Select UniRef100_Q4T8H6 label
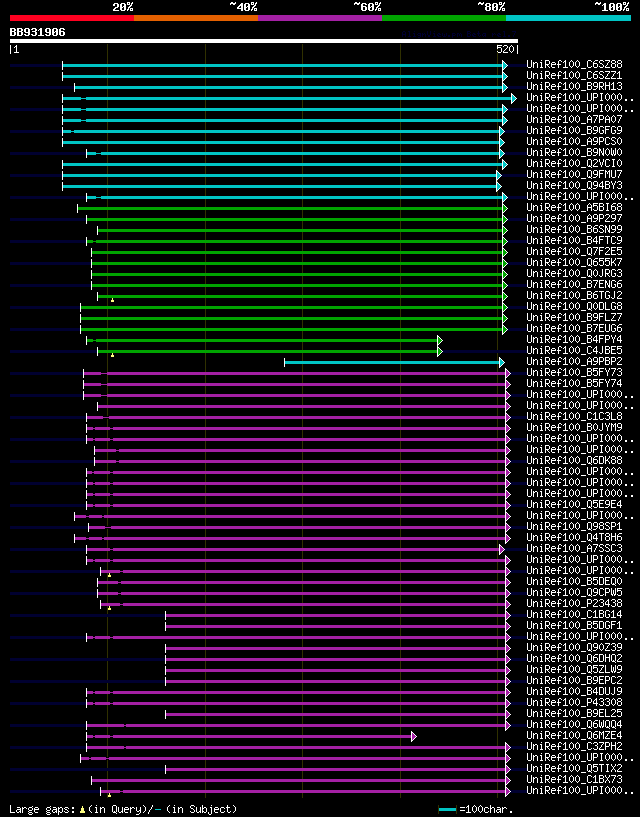Image resolution: width=640 pixels, height=817 pixels. click(574, 537)
